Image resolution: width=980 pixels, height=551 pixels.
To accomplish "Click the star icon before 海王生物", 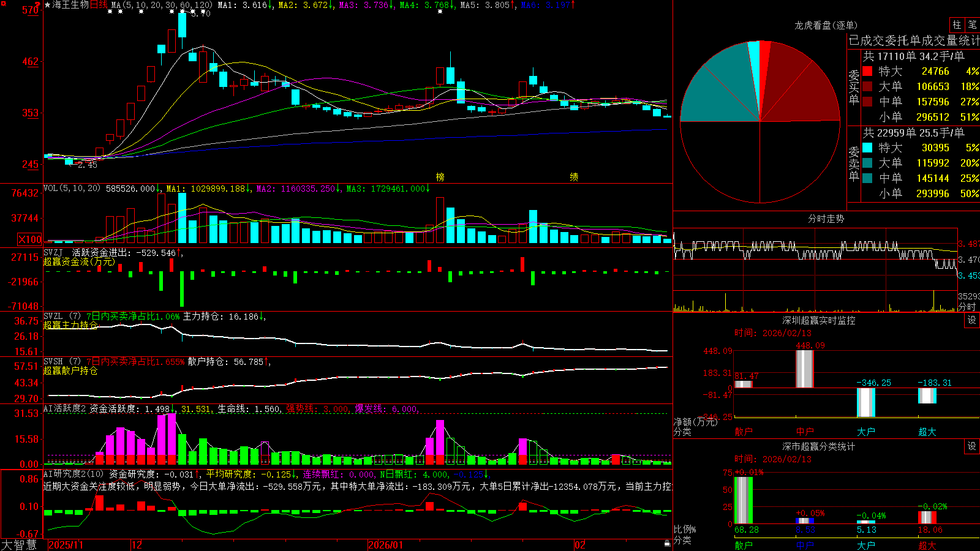I will pyautogui.click(x=48, y=5).
